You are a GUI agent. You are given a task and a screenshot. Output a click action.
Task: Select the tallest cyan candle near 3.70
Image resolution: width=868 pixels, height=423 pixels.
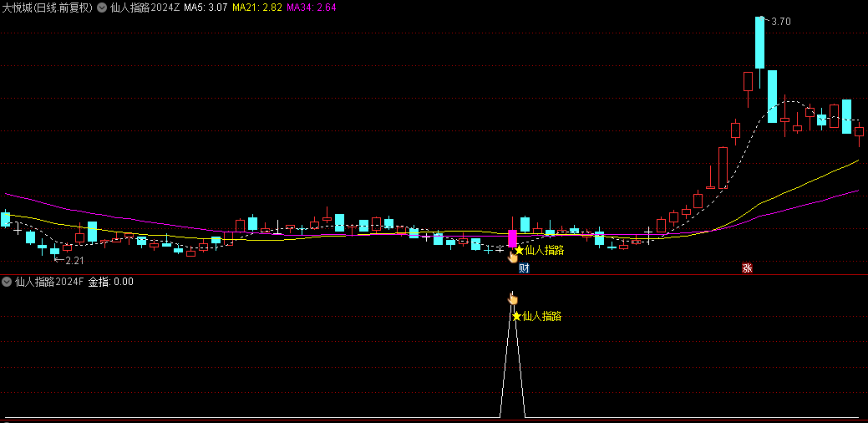759,43
